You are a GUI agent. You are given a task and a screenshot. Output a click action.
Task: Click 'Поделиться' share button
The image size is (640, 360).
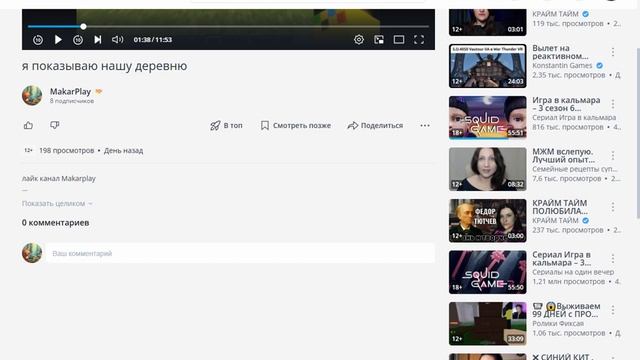point(375,126)
